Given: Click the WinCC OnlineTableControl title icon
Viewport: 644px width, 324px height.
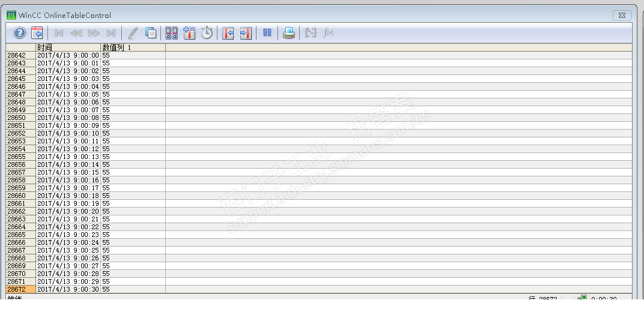Looking at the screenshot, I should coord(11,15).
